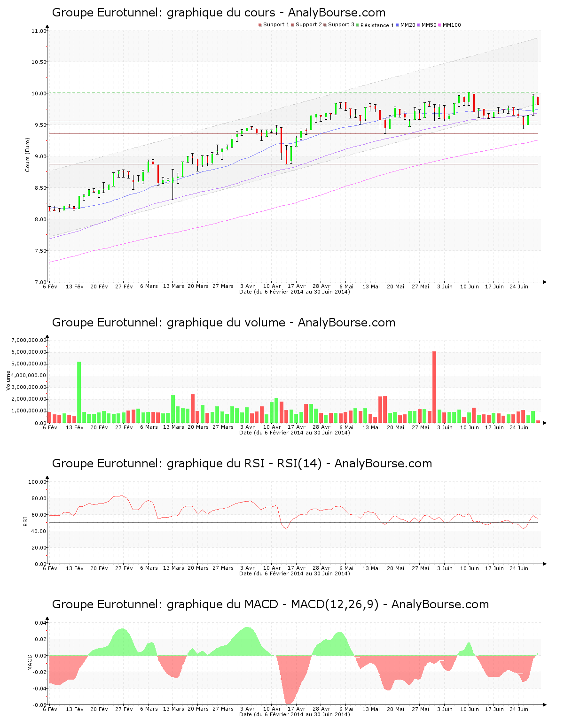Screen dimensions: 564x728
Task: Click the -0.06 MACD axis value
Action: 39,705
